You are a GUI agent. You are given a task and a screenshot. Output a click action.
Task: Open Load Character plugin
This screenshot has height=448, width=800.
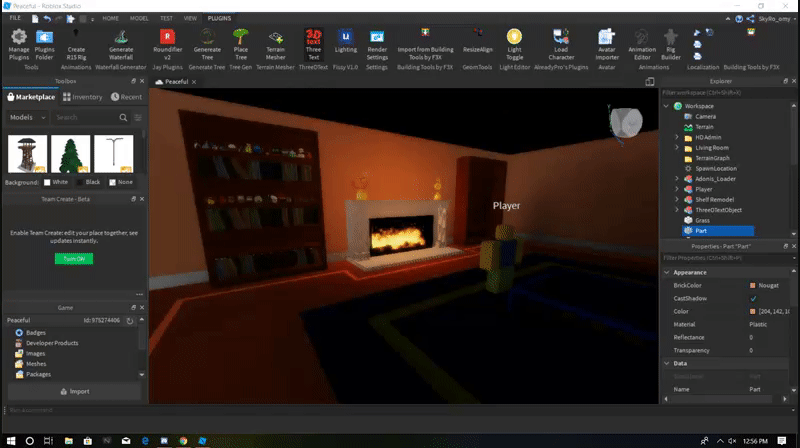pyautogui.click(x=561, y=45)
